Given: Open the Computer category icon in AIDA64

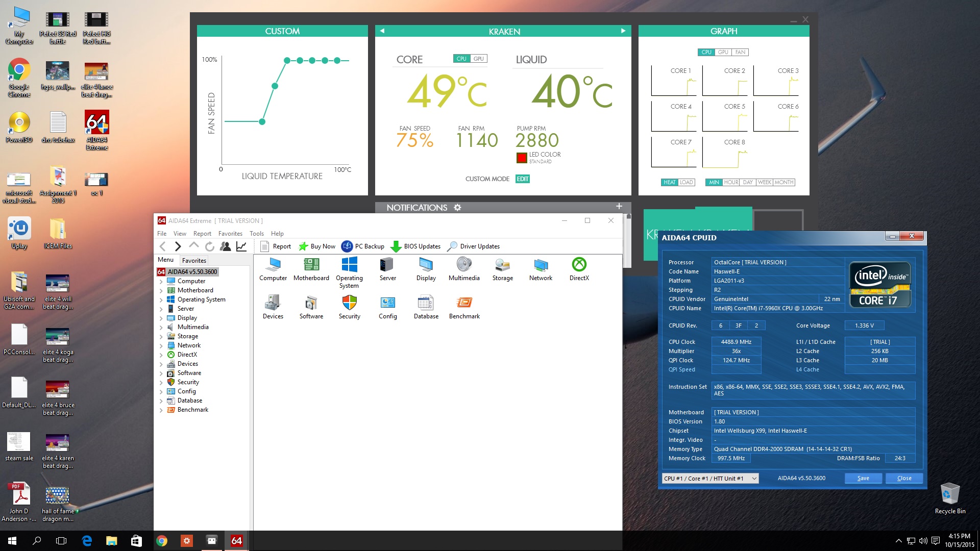Looking at the screenshot, I should pyautogui.click(x=273, y=269).
